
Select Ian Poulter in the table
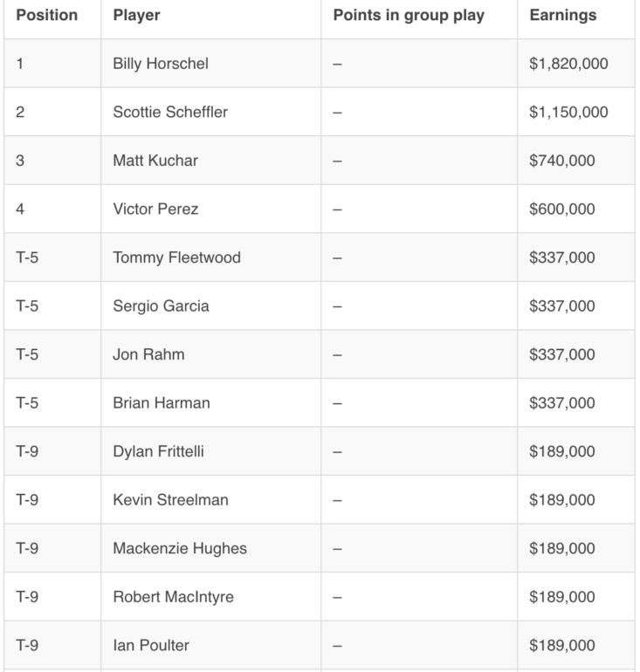click(x=151, y=646)
